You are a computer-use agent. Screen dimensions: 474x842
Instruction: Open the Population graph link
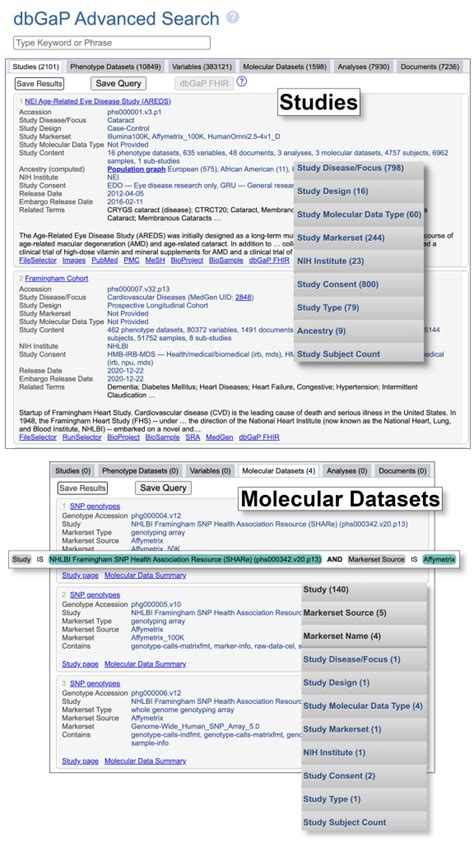[x=136, y=169]
